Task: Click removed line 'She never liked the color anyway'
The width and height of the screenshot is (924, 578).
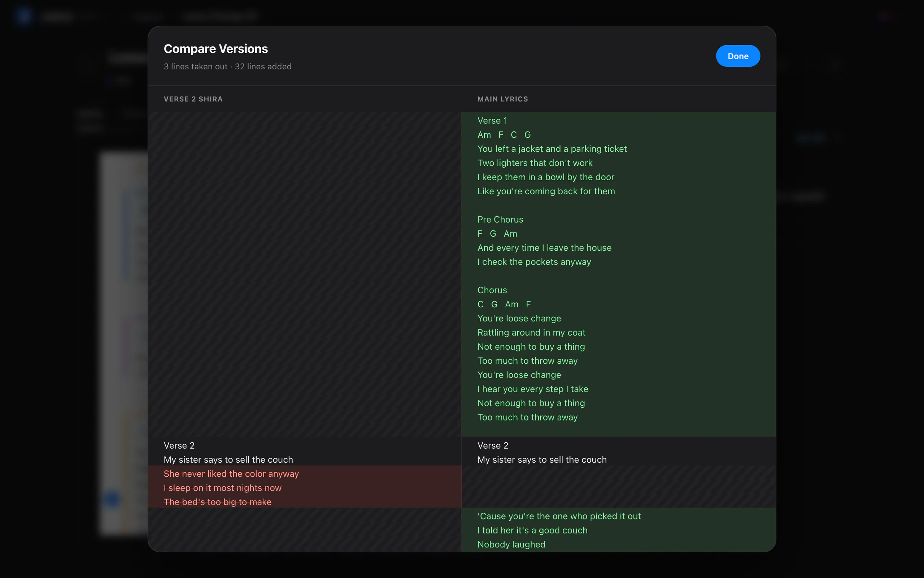Action: (x=231, y=474)
